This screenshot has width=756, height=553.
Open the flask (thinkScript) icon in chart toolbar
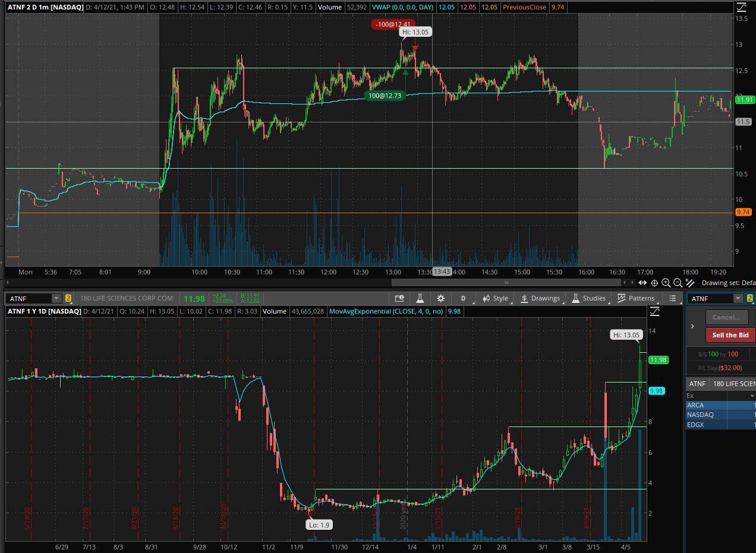tap(420, 298)
